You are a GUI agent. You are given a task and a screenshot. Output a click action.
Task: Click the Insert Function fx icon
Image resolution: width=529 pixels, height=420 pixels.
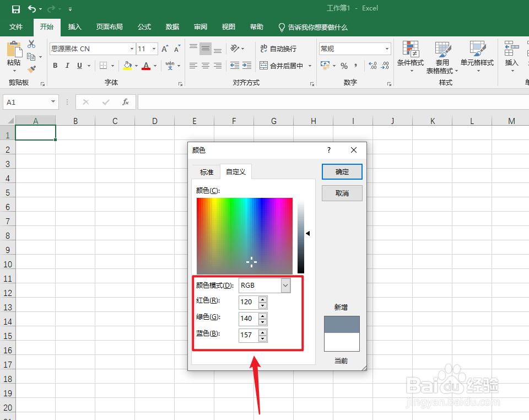click(126, 102)
